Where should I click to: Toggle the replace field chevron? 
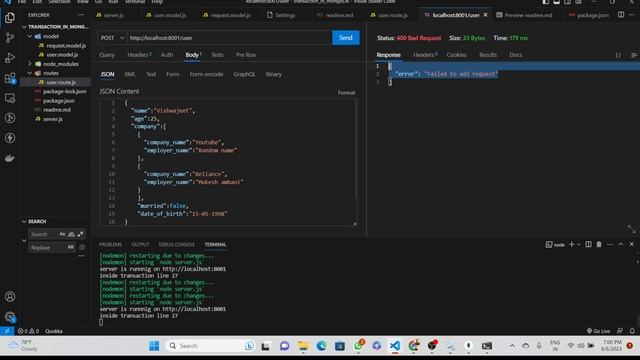click(x=24, y=241)
